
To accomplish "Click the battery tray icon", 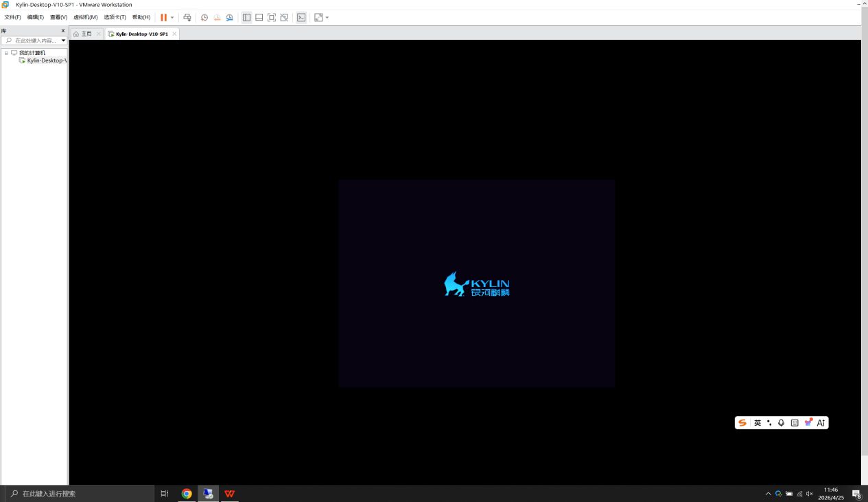I will pyautogui.click(x=789, y=494).
